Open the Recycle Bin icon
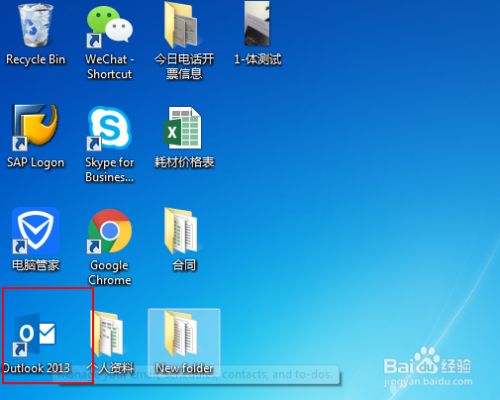500x400 pixels. pos(35,24)
